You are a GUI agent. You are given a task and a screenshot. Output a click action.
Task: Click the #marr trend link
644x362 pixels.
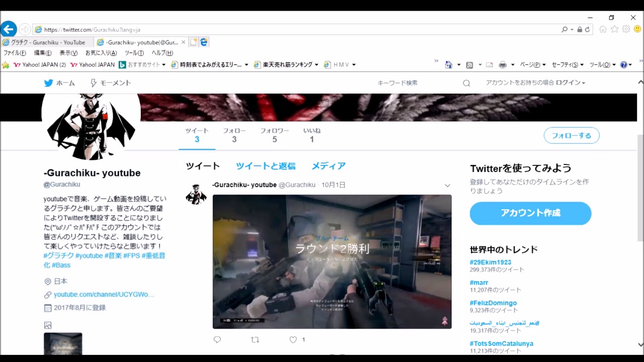[479, 283]
